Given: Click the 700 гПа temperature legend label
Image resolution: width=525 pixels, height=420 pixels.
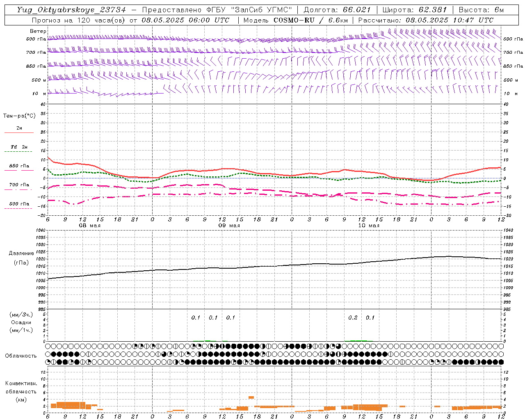Looking at the screenshot, I should [x=19, y=185].
